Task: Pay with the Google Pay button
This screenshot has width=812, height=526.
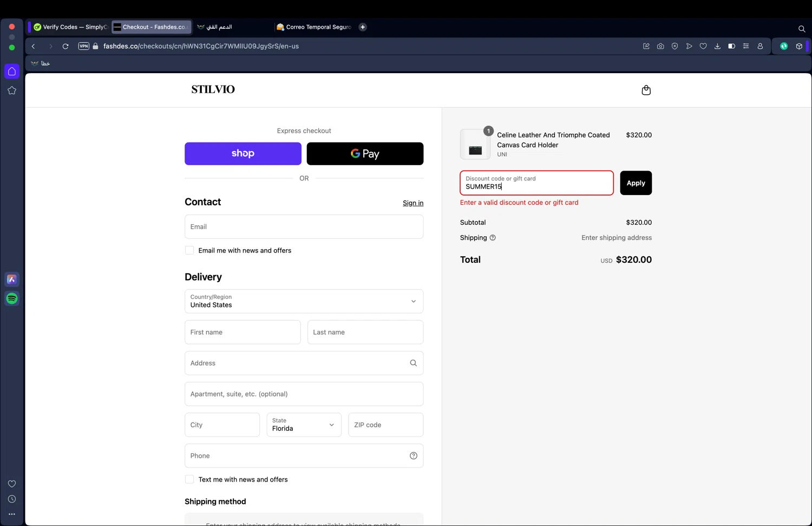Action: coord(365,154)
